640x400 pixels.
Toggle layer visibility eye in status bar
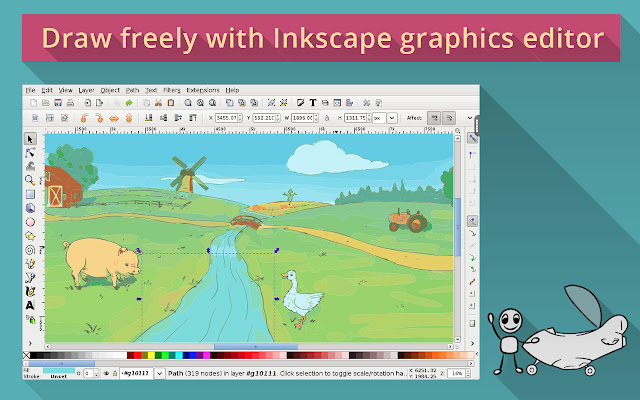click(106, 373)
